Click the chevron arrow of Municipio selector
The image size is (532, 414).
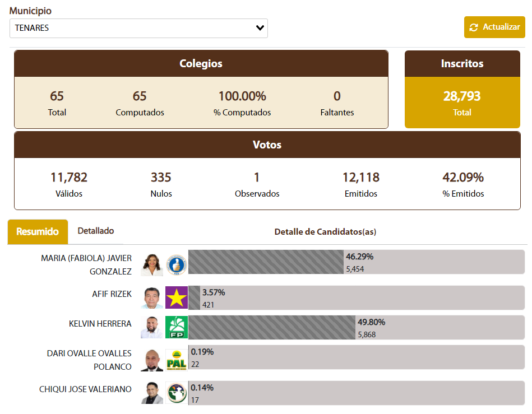click(260, 28)
